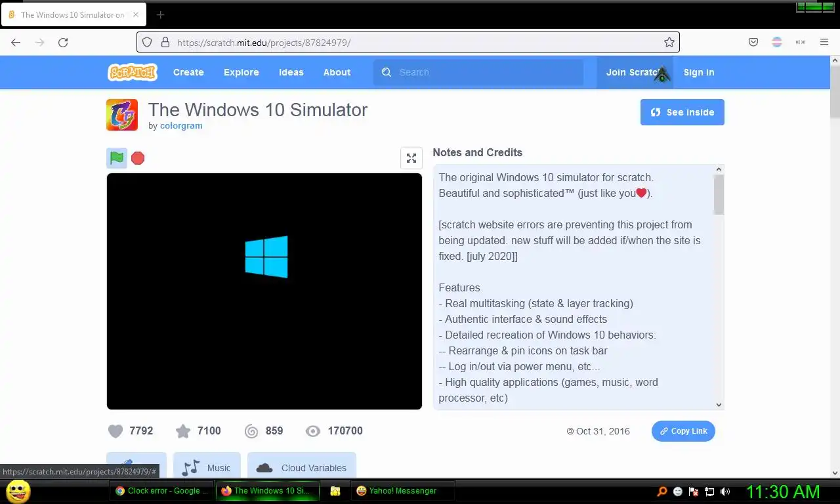The image size is (840, 504).
Task: Start the project with the green flag
Action: (117, 158)
